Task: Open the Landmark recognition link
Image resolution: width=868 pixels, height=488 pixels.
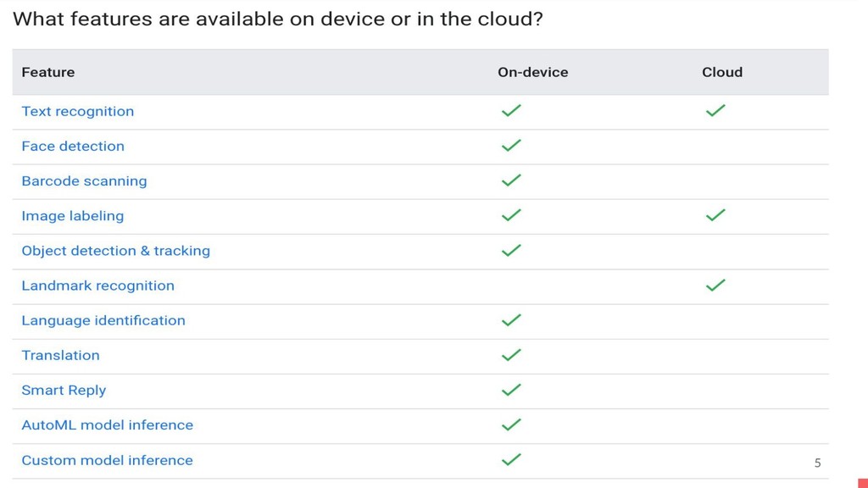Action: [98, 286]
